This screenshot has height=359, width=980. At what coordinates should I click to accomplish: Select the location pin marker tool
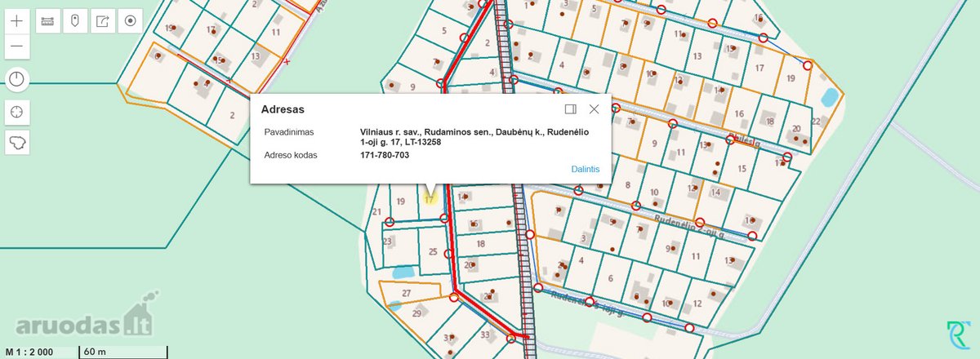(75, 21)
